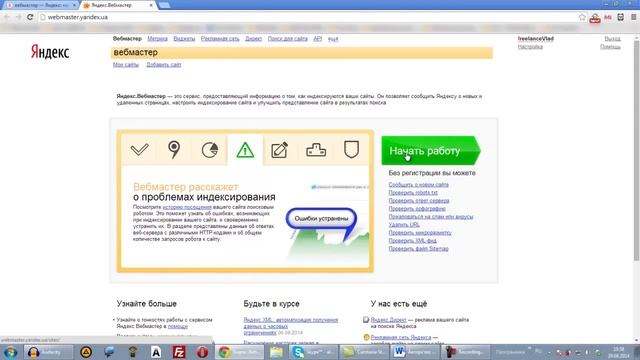Open the Метрика link in top navigation

(x=158, y=39)
